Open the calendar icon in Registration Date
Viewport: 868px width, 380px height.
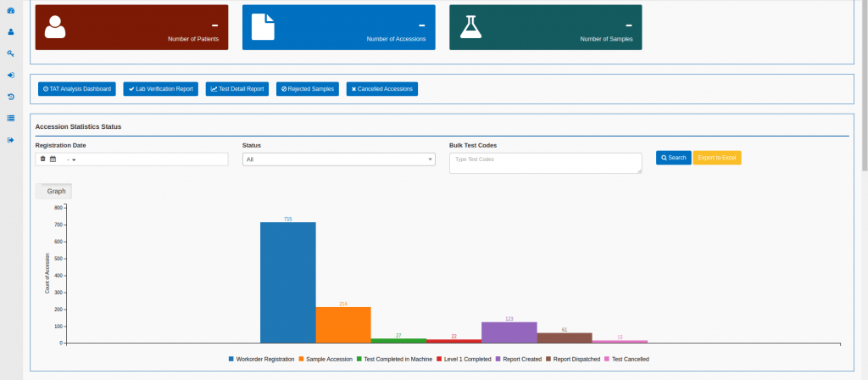click(53, 159)
